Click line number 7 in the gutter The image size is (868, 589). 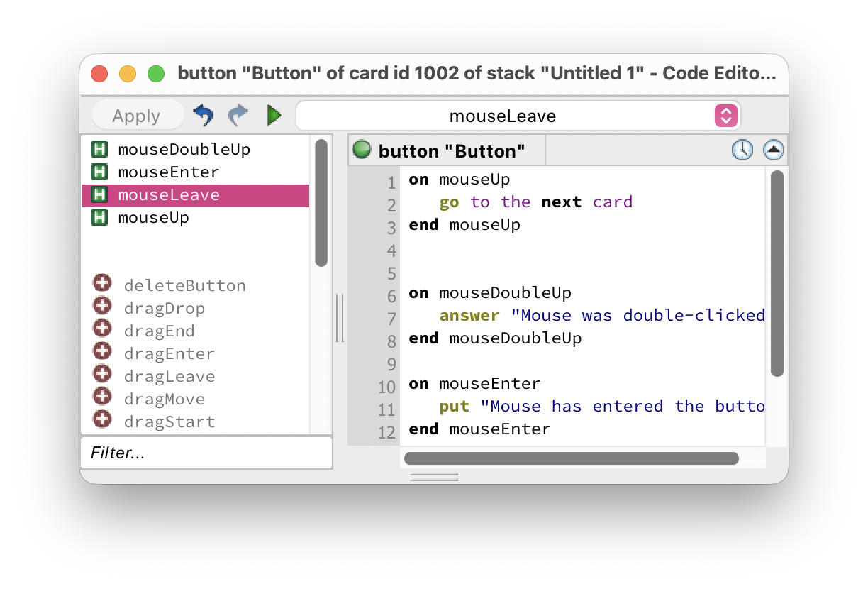[391, 319]
